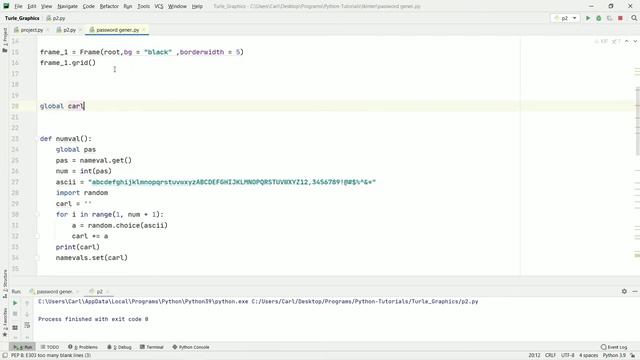640x360 pixels.
Task: Stop the running process with red square
Action: click(620, 18)
